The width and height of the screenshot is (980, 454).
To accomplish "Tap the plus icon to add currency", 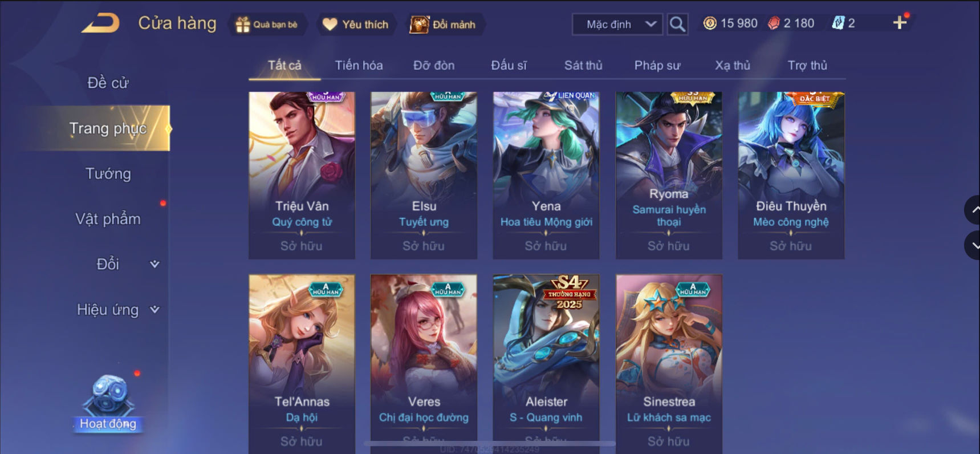I will (x=900, y=23).
